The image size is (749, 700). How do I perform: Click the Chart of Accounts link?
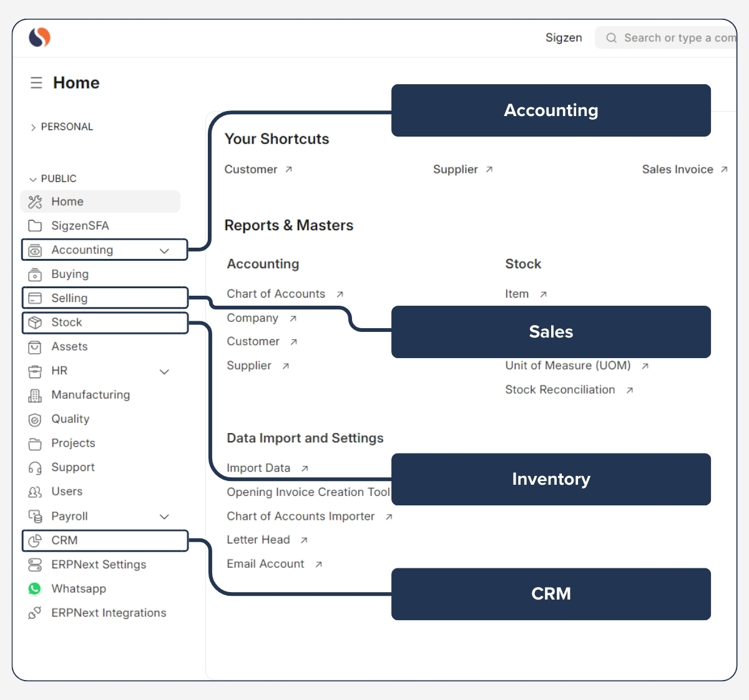276,293
